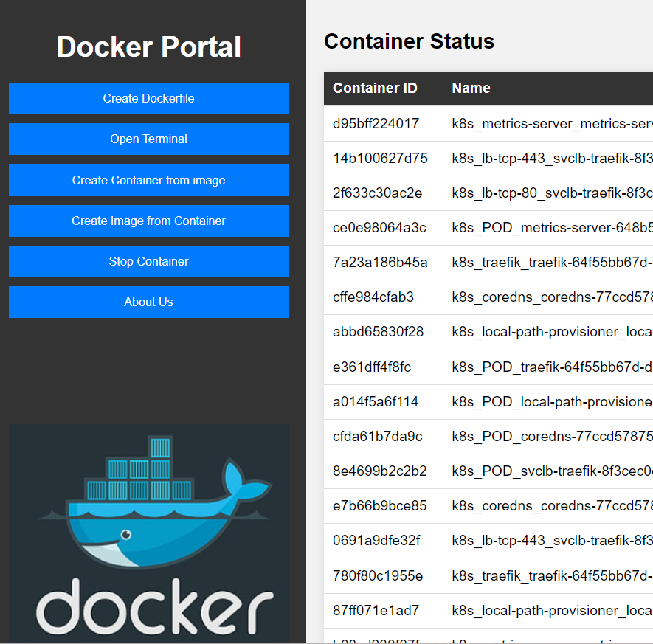Select container ID 780f80c1955e
This screenshot has width=653, height=644.
tap(378, 575)
